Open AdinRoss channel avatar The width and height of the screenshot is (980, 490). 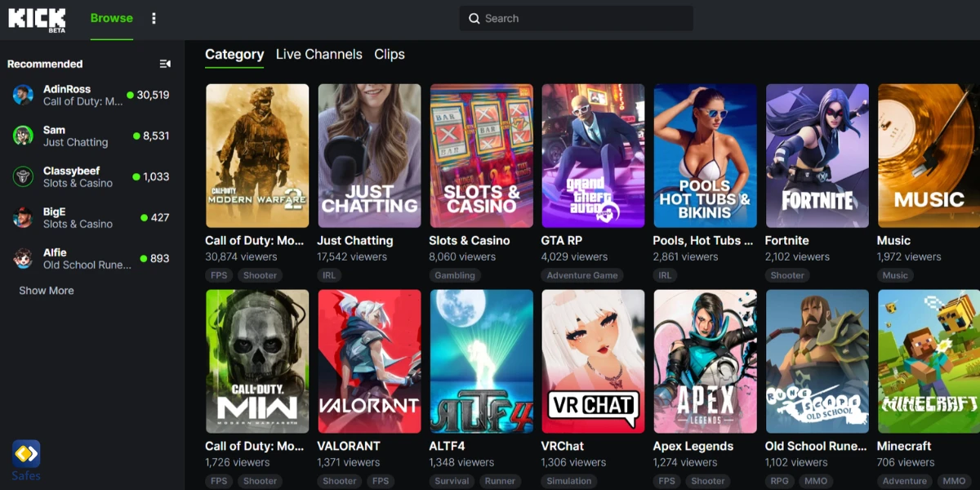23,95
